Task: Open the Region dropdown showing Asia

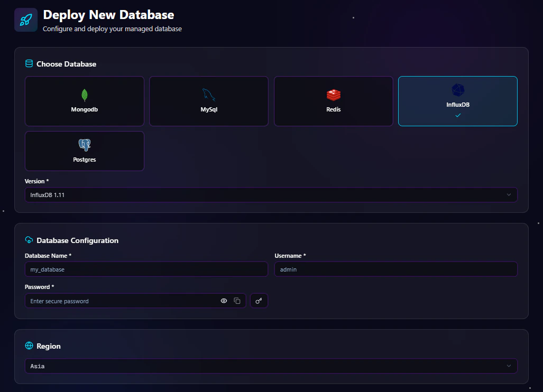Action: pyautogui.click(x=271, y=366)
